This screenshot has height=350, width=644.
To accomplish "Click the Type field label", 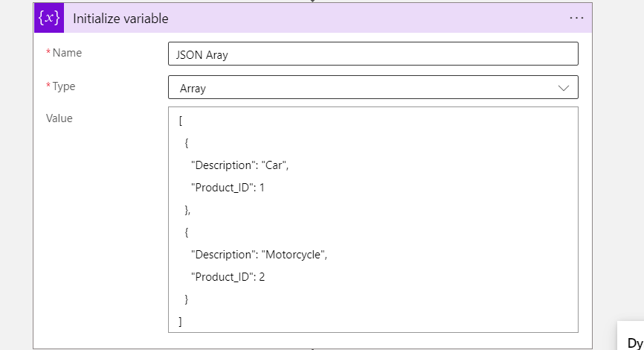I will (64, 86).
